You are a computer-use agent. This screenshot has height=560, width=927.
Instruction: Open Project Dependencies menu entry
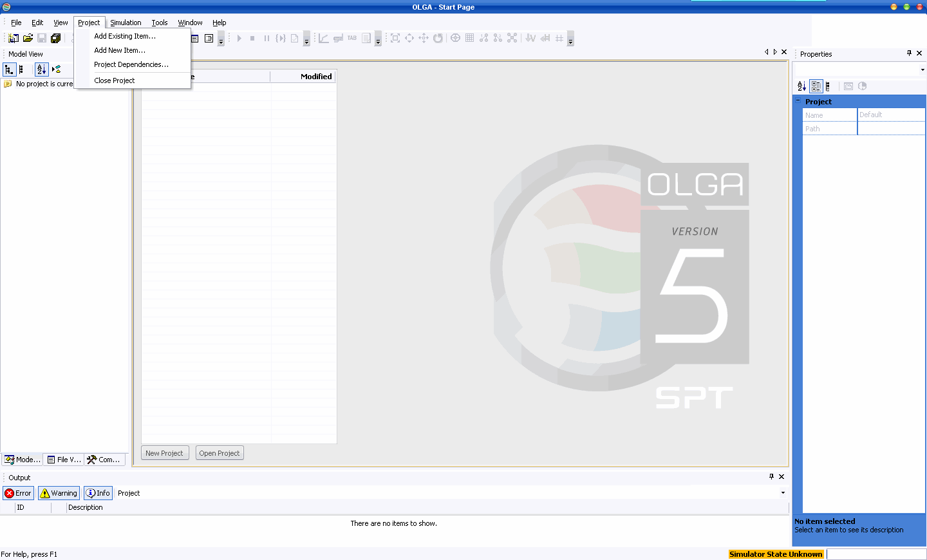[x=133, y=64]
